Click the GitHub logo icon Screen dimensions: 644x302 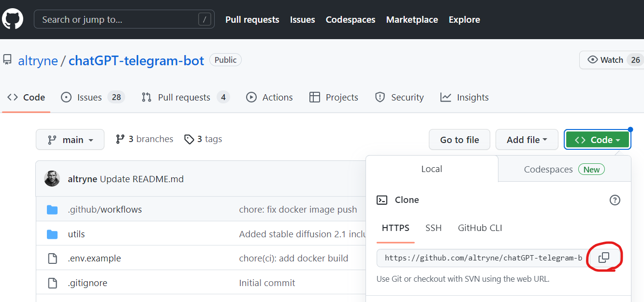tap(13, 19)
